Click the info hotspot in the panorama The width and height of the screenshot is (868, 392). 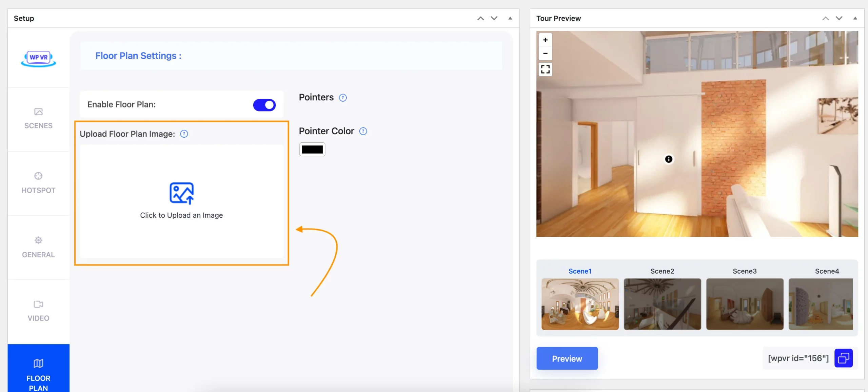click(x=669, y=159)
